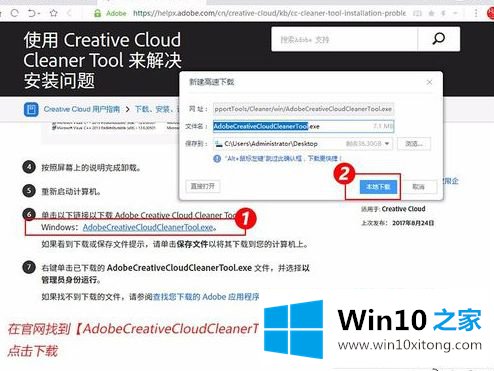494x371 pixels.
Task: Click the Cancel button in download dialog
Action: pyautogui.click(x=418, y=187)
